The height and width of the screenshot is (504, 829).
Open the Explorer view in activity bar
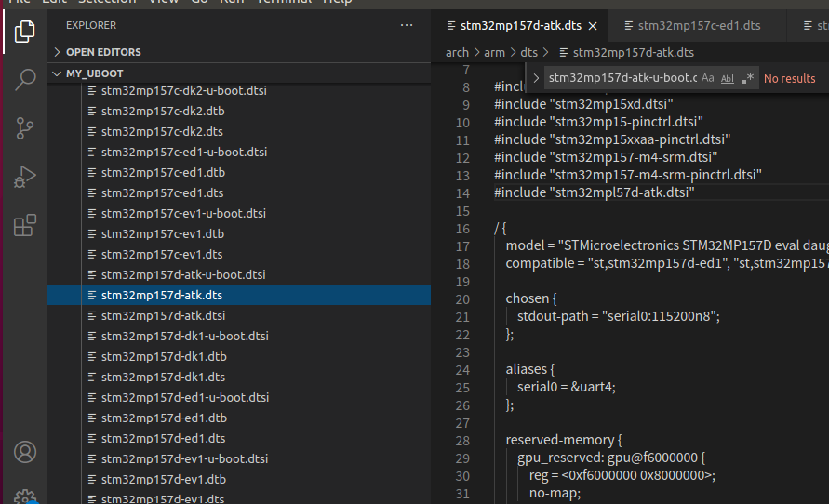pyautogui.click(x=24, y=32)
